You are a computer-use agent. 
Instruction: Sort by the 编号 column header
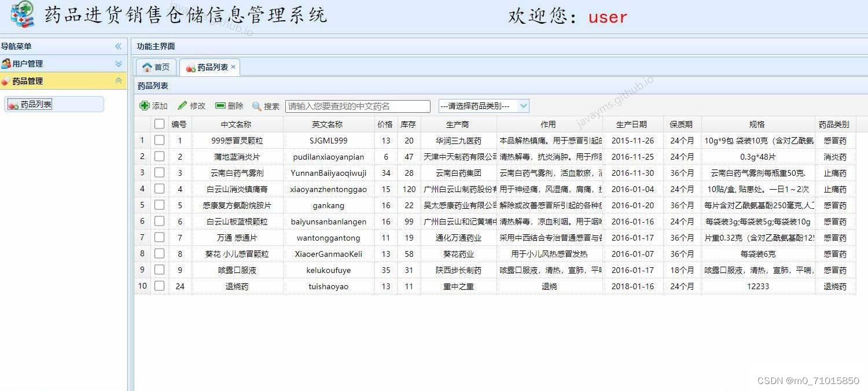[179, 124]
